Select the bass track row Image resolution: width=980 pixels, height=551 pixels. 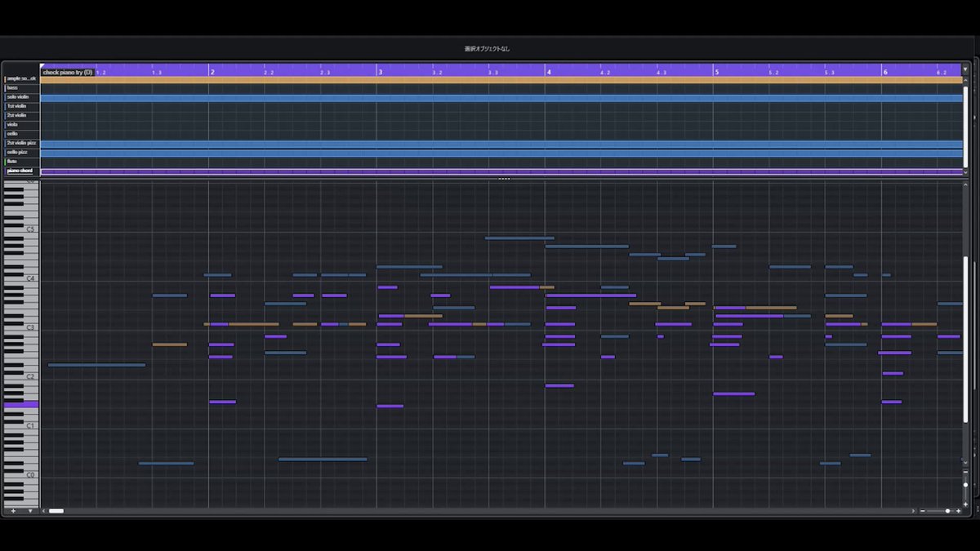point(21,88)
